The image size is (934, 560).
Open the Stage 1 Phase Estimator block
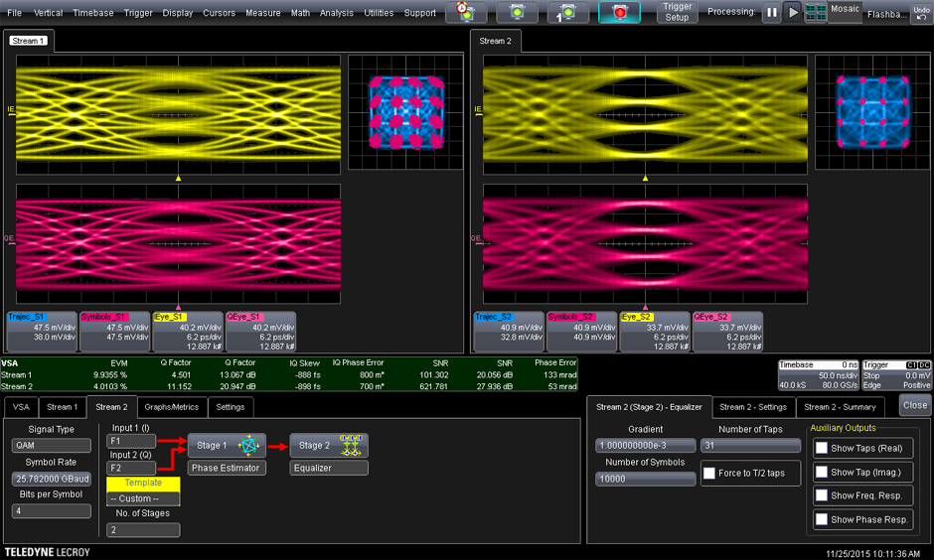(225, 446)
